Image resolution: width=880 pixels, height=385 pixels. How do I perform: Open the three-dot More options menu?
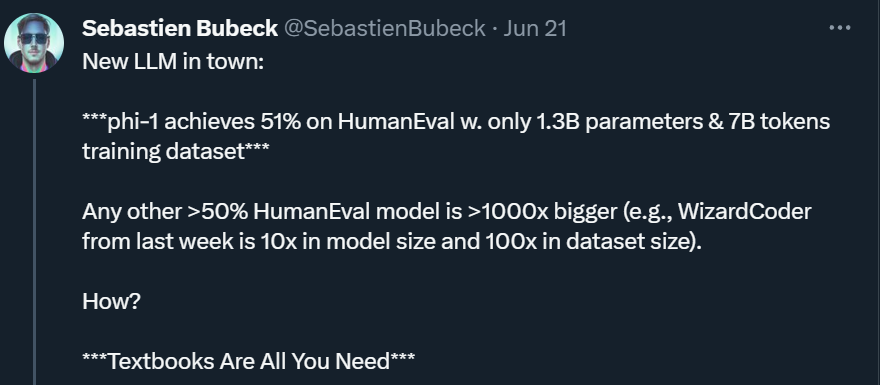point(840,28)
